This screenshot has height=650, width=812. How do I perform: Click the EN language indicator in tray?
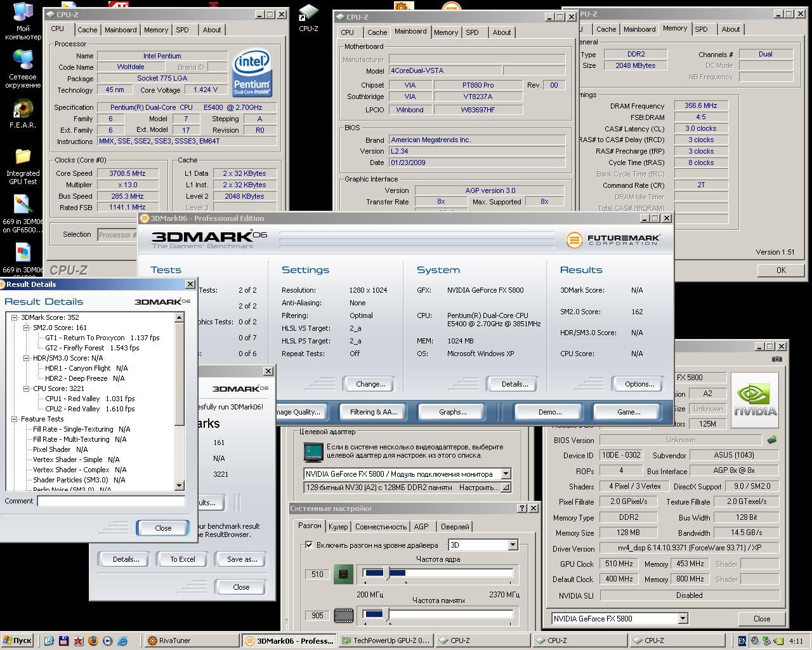[x=742, y=641]
